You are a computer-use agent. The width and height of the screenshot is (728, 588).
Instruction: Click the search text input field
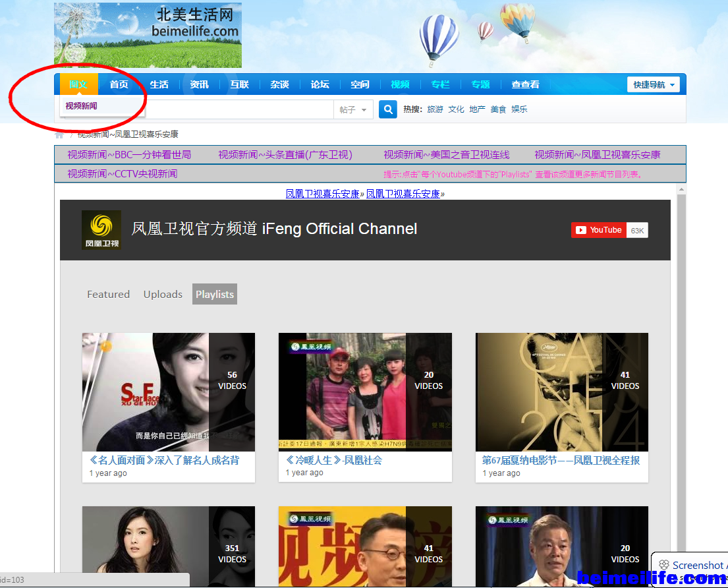pyautogui.click(x=237, y=109)
